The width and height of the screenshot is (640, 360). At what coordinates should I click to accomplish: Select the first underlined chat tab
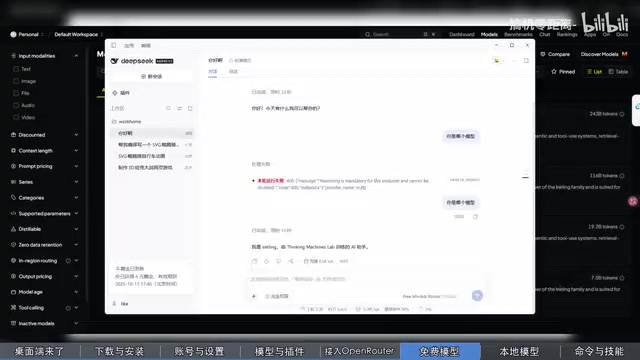click(213, 72)
